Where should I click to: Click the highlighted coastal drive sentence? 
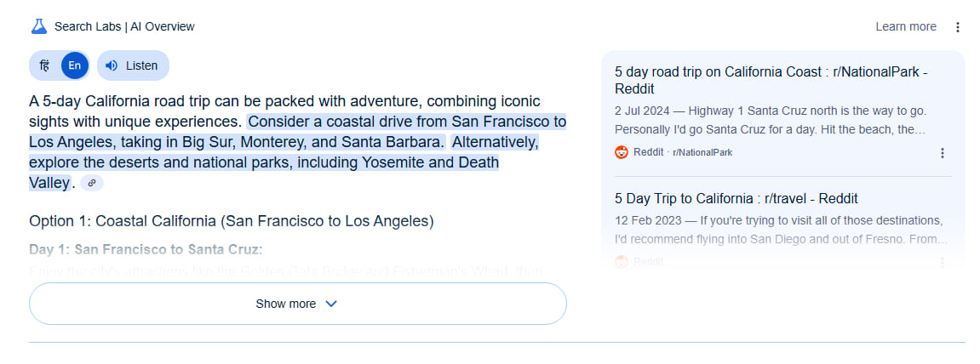[x=297, y=131]
